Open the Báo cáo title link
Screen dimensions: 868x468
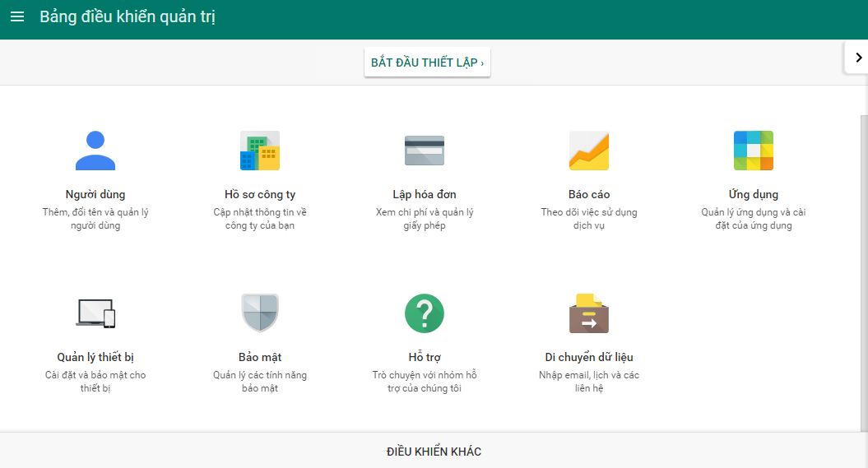point(589,194)
